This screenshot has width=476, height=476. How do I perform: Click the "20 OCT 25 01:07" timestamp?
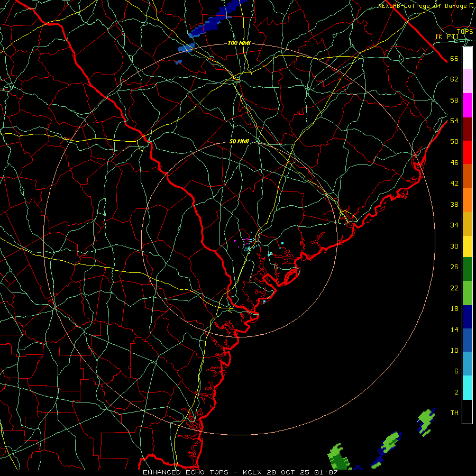302,472
